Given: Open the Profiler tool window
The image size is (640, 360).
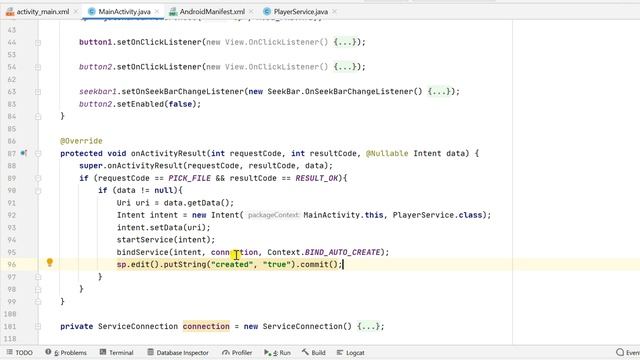Looking at the screenshot, I should click(x=237, y=352).
